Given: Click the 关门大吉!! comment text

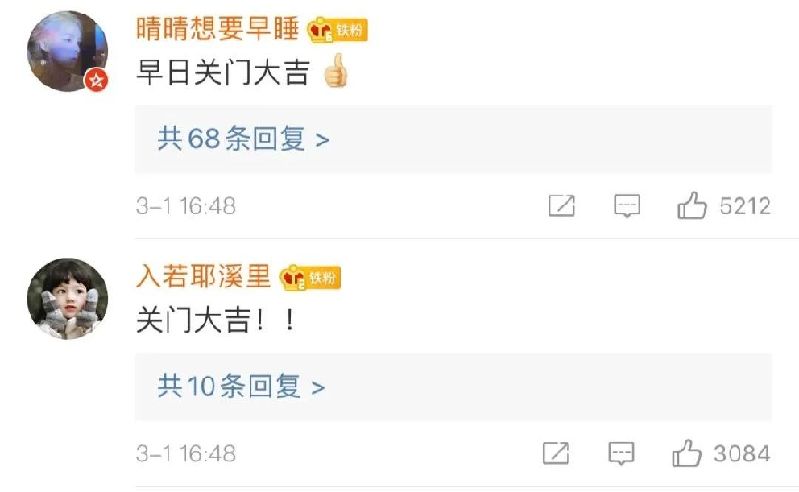Looking at the screenshot, I should pyautogui.click(x=216, y=321).
